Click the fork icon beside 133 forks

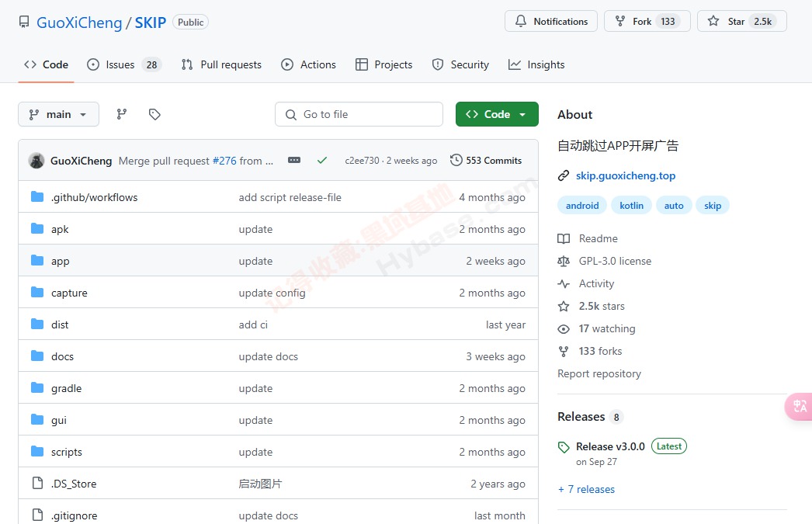[x=564, y=352]
